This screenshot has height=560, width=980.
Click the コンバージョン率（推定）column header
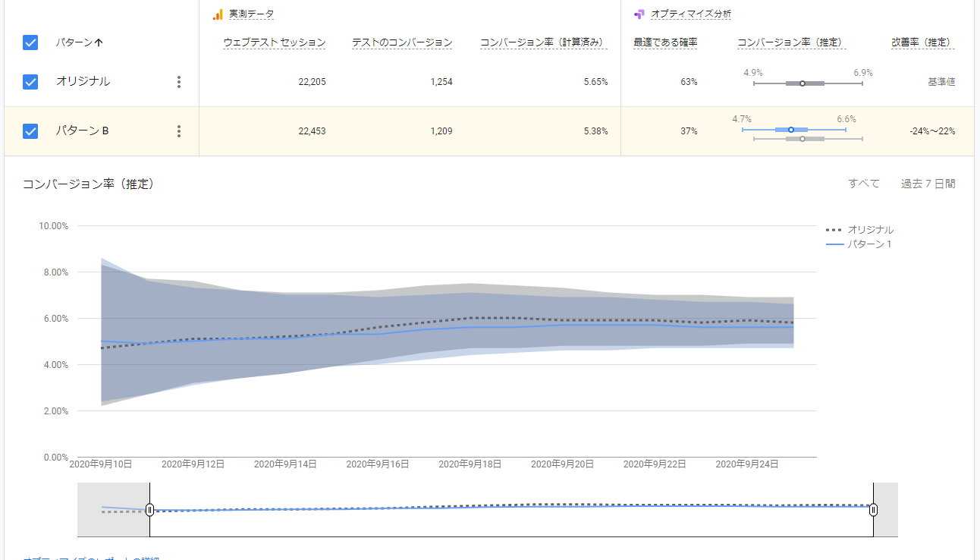791,43
